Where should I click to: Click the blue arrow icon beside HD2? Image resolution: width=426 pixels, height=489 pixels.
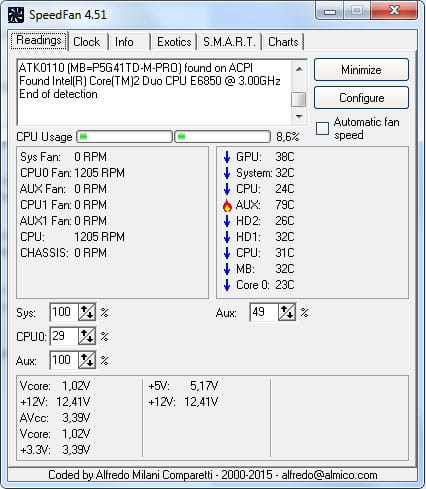coord(227,221)
